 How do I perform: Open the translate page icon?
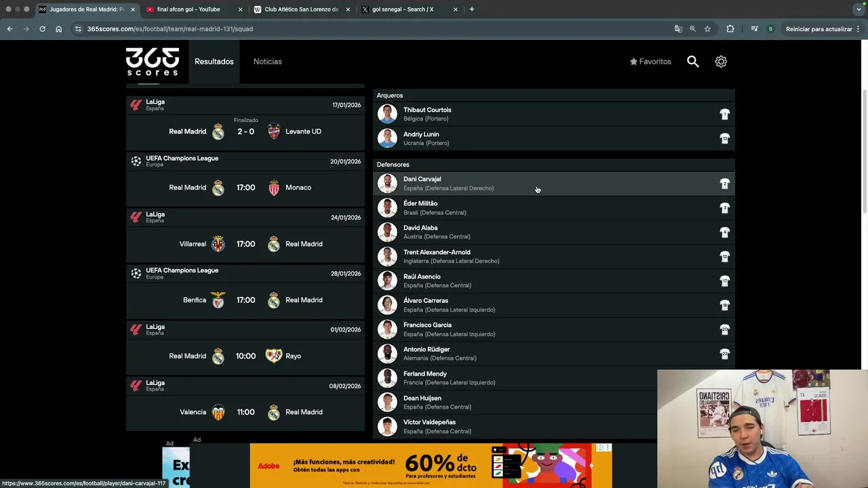(678, 29)
